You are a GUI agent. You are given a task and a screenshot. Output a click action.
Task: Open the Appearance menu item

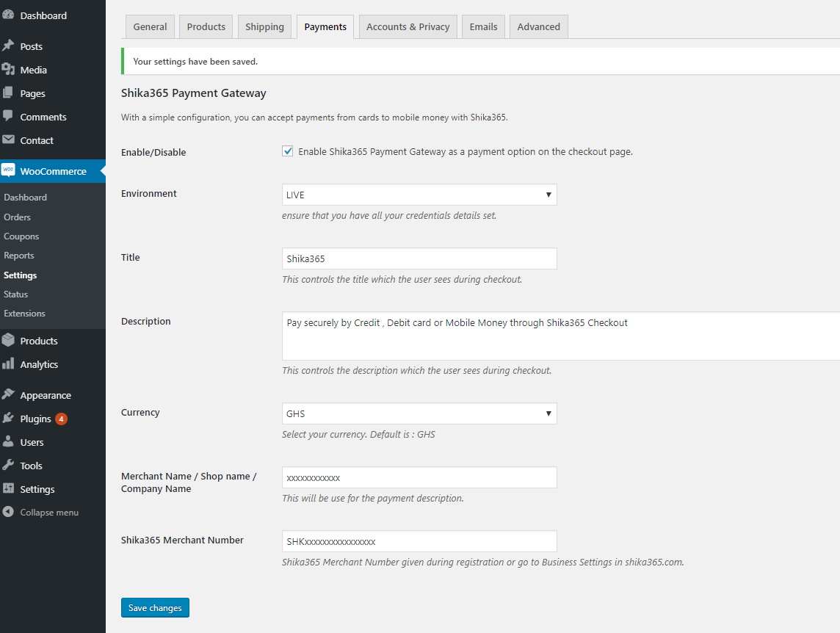(46, 396)
